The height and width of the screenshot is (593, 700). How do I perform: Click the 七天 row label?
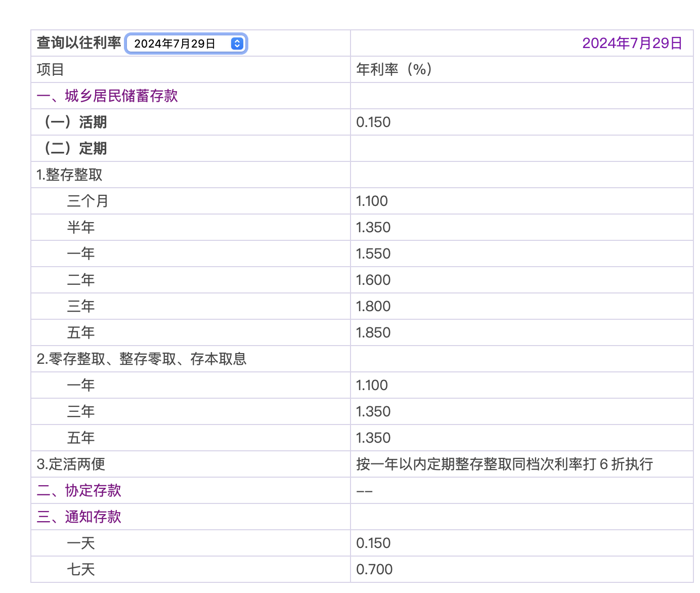pyautogui.click(x=81, y=569)
